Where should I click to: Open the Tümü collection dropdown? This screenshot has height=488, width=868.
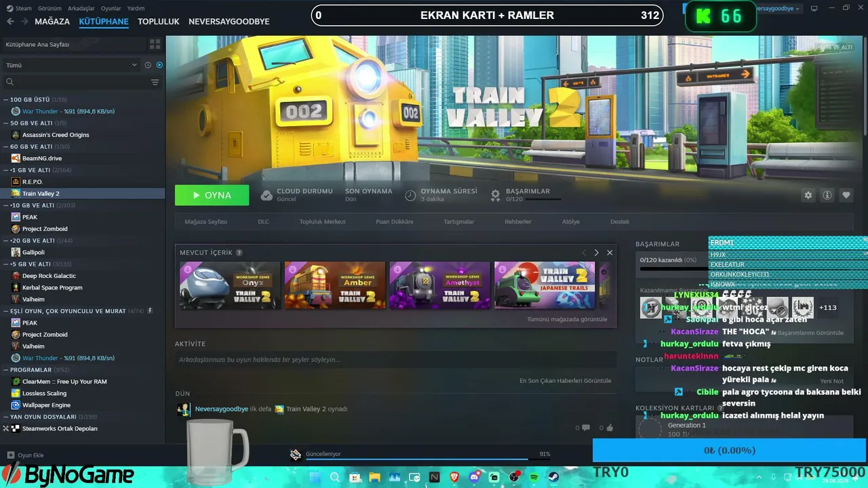tap(71, 65)
